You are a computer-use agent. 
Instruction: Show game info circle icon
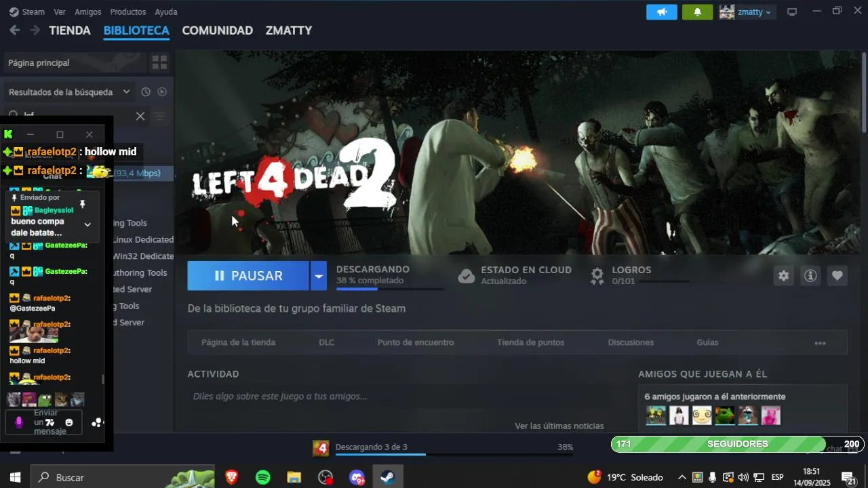(810, 276)
